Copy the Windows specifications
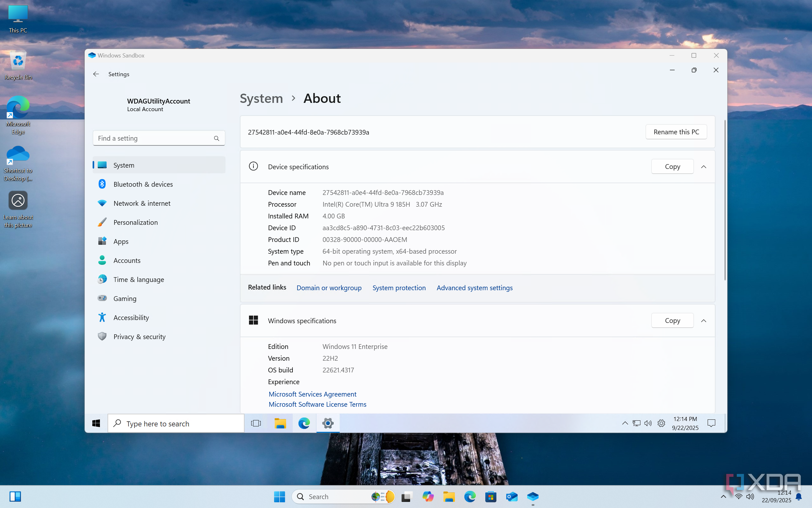This screenshot has height=508, width=812. tap(672, 320)
